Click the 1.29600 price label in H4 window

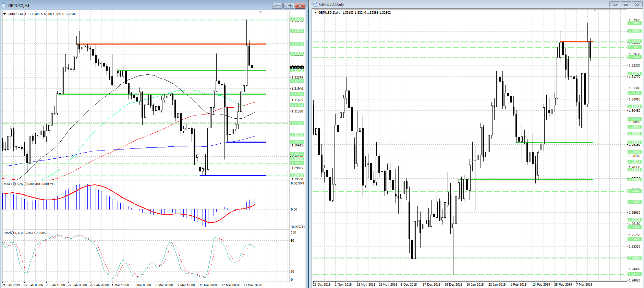(x=297, y=176)
